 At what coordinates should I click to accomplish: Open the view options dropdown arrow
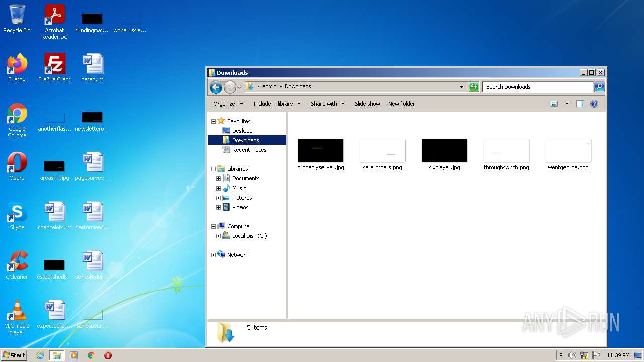pos(567,104)
